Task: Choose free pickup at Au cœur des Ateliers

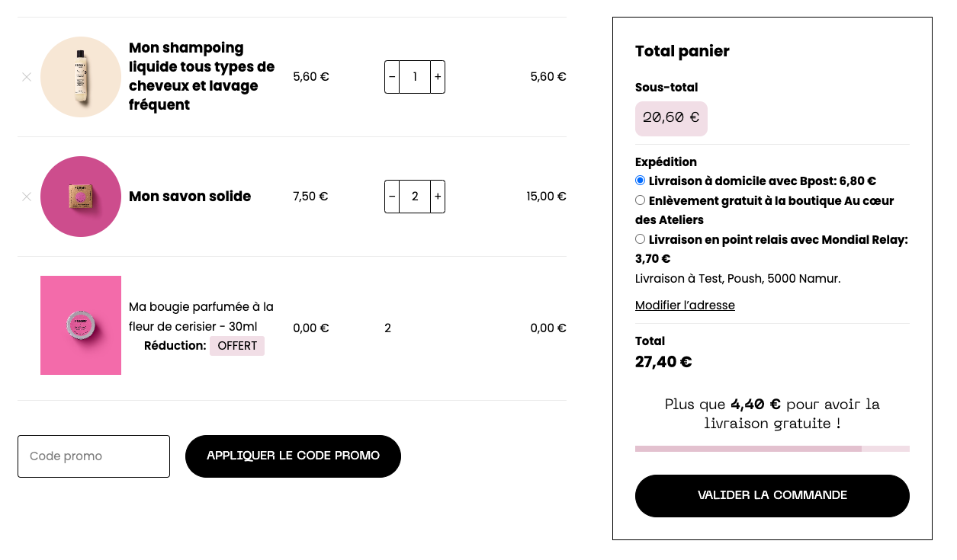Action: click(x=641, y=200)
